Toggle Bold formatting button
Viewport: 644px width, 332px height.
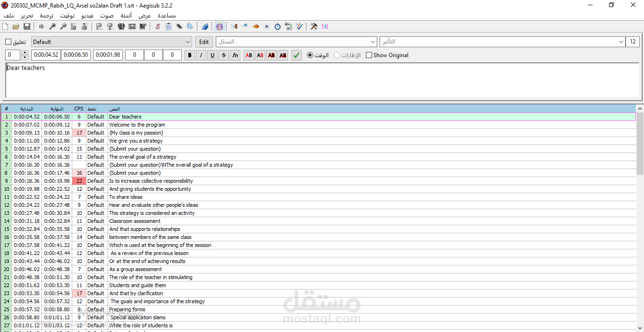[190, 55]
